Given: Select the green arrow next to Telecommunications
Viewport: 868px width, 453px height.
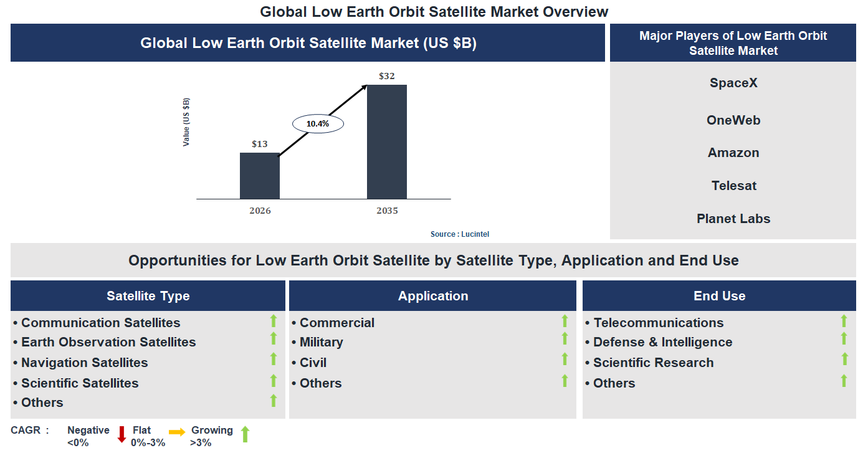Looking at the screenshot, I should pos(845,321).
